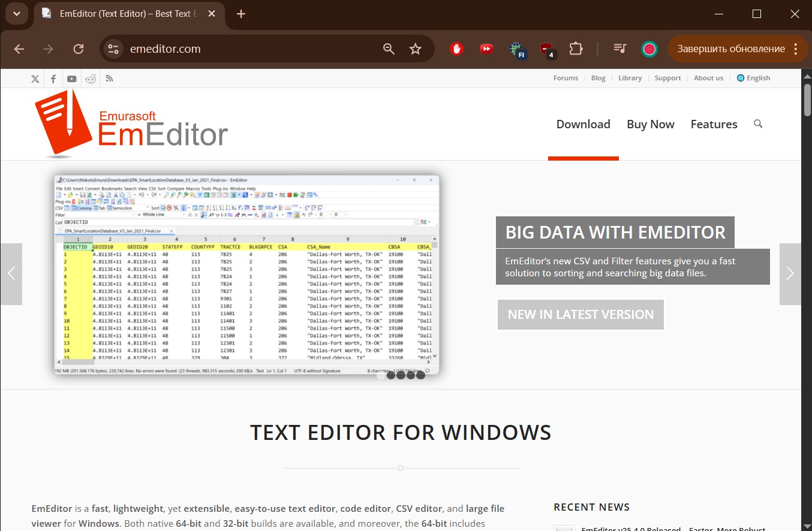
Task: Select the EmEditor (Text Editor) browser tab
Action: (129, 14)
